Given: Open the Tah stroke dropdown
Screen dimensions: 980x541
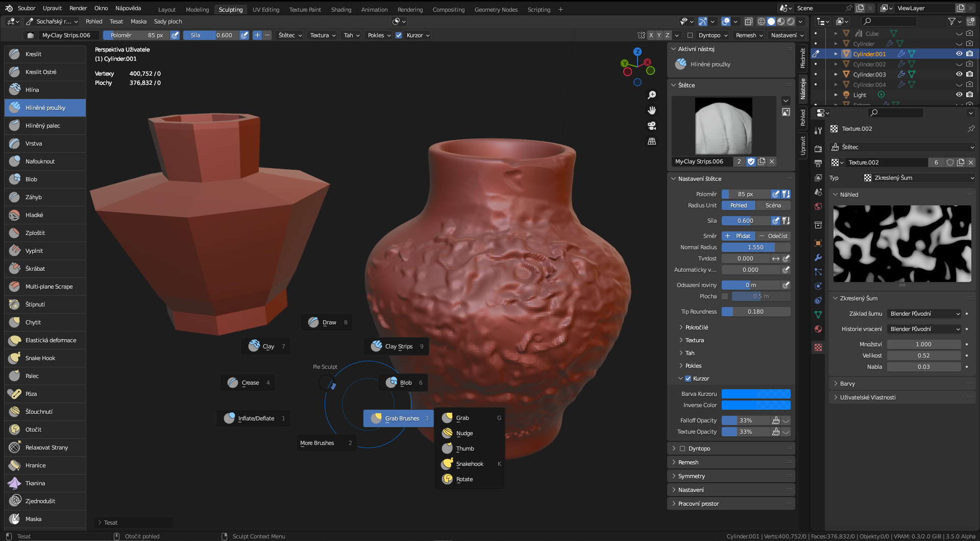Looking at the screenshot, I should (x=351, y=35).
